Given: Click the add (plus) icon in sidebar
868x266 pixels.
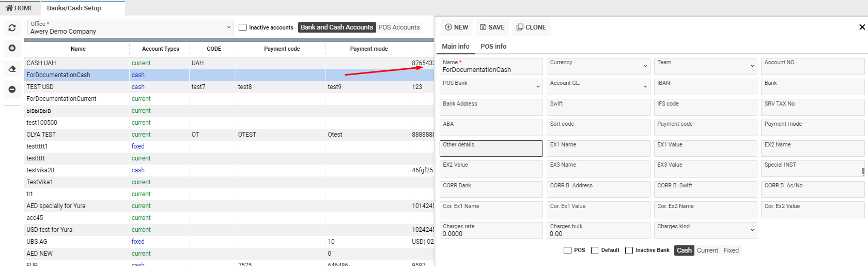Looking at the screenshot, I should 12,48.
